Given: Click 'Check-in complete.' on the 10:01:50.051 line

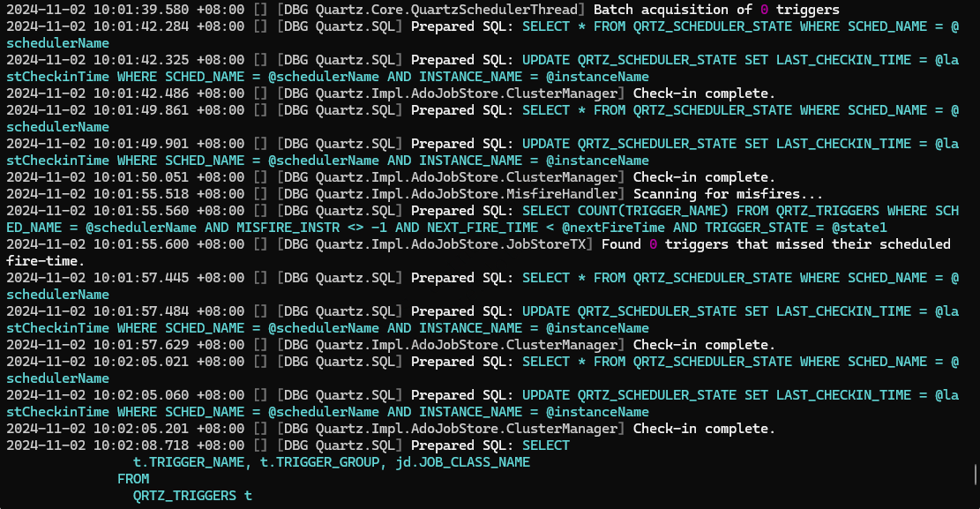Looking at the screenshot, I should [704, 177].
